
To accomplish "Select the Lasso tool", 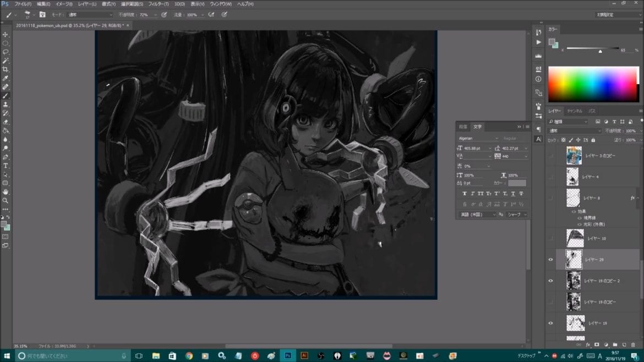I will coord(6,52).
